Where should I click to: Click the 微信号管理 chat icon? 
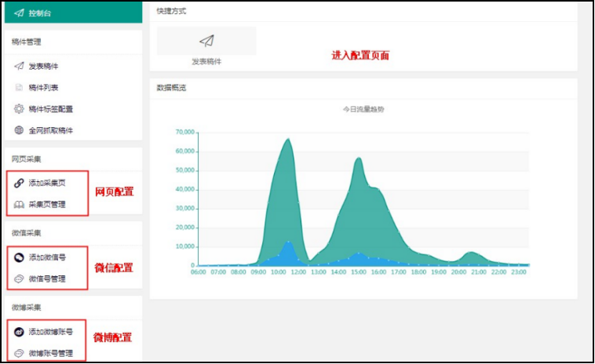19,279
